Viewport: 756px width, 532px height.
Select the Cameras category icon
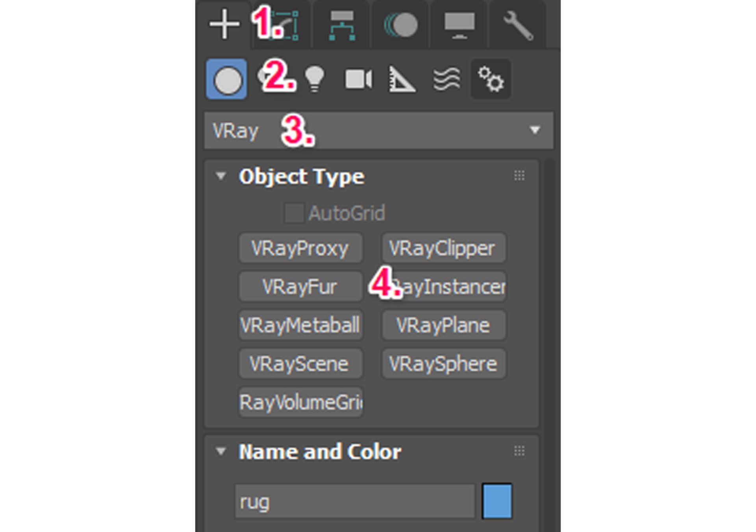click(358, 79)
